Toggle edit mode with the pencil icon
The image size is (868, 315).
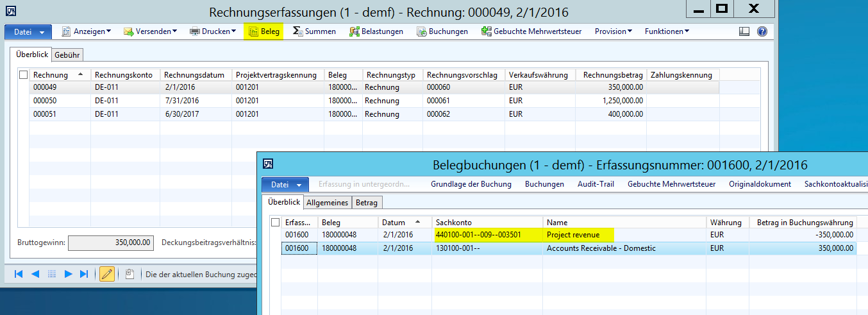107,274
